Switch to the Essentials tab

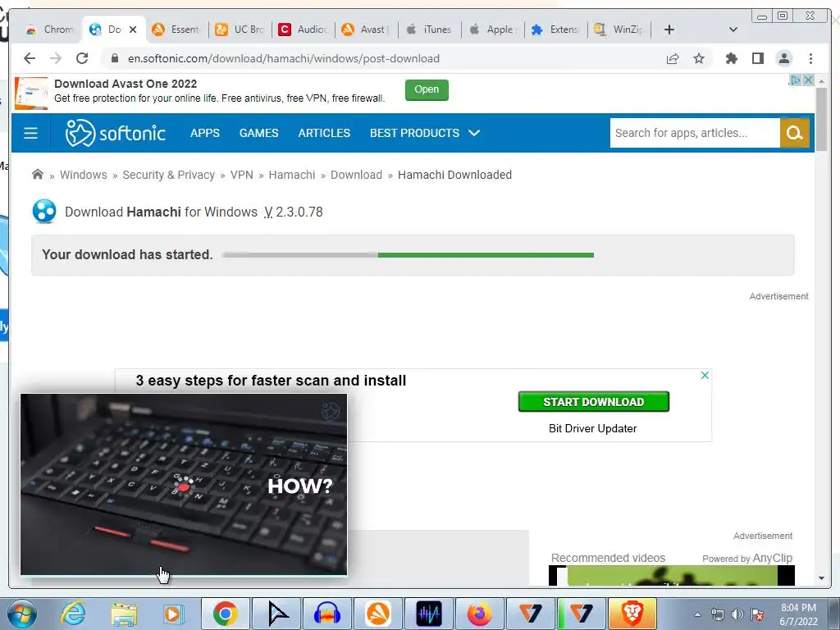pos(177,30)
